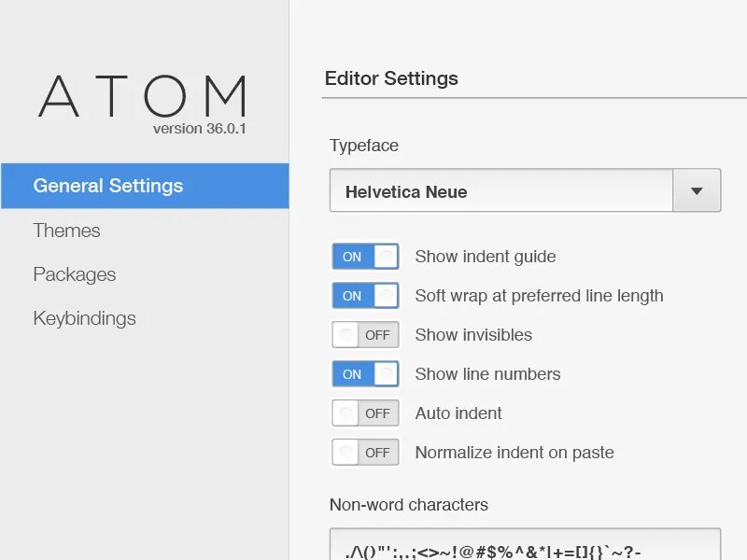
Task: Enable the Auto indent switch
Action: click(x=365, y=413)
